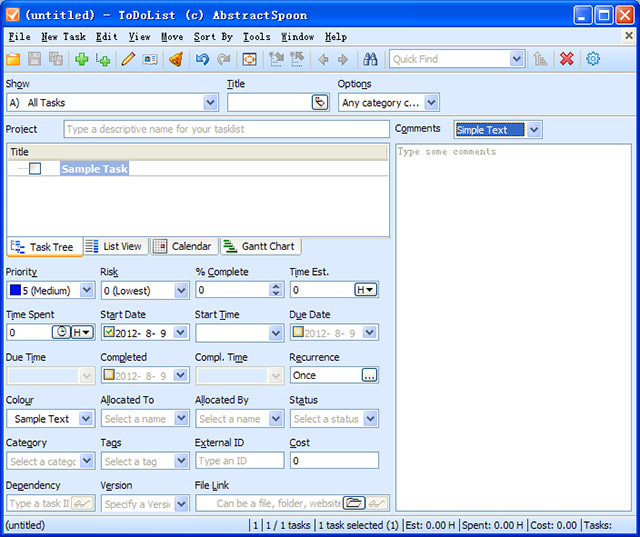Open the Sort By menu
Image resolution: width=640 pixels, height=537 pixels.
tap(213, 37)
